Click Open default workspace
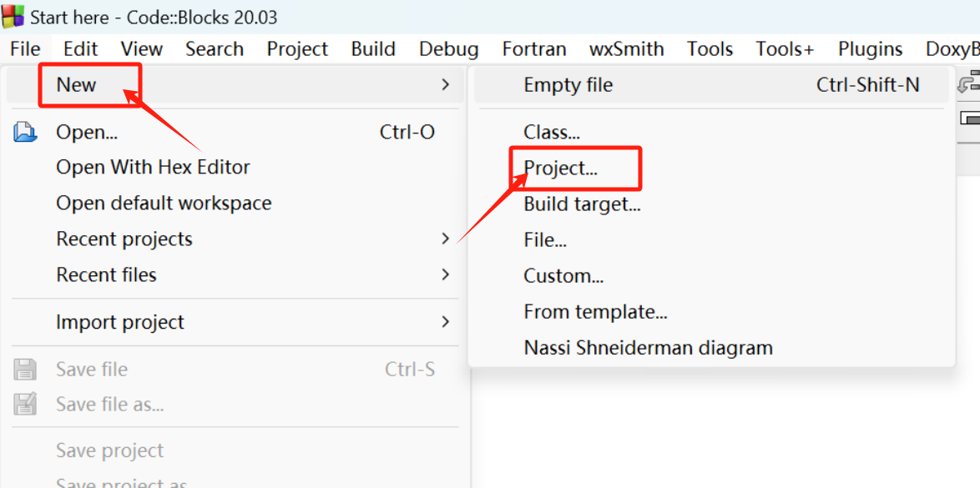Screen dimensions: 980x488 164,203
